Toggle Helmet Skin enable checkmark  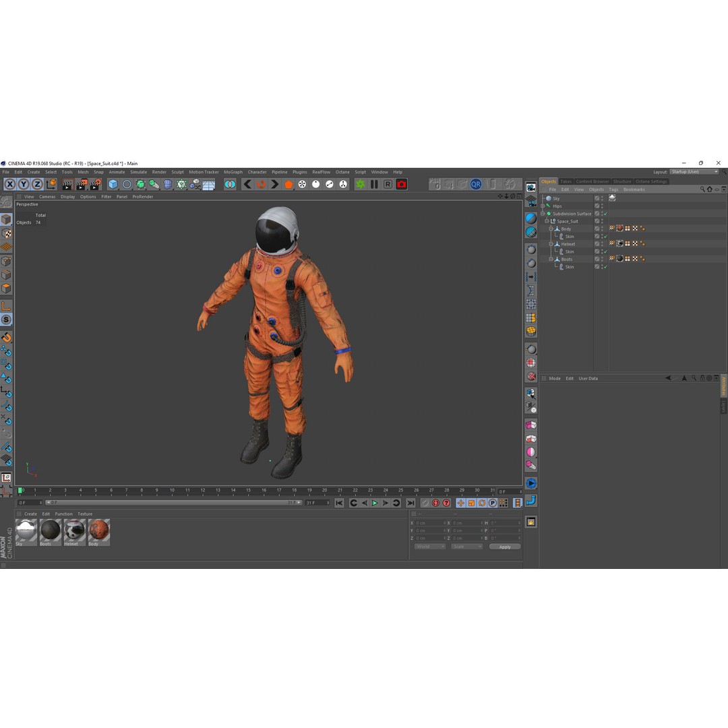point(605,251)
